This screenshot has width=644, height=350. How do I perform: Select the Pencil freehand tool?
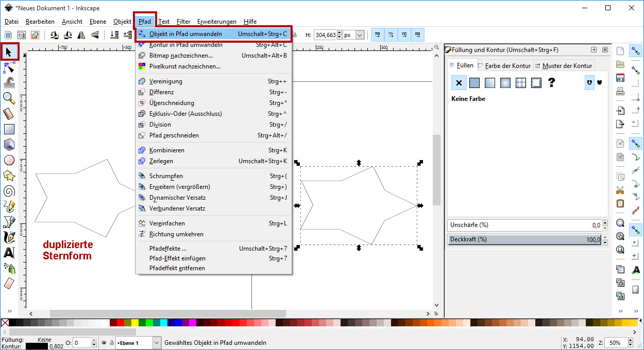pyautogui.click(x=9, y=206)
